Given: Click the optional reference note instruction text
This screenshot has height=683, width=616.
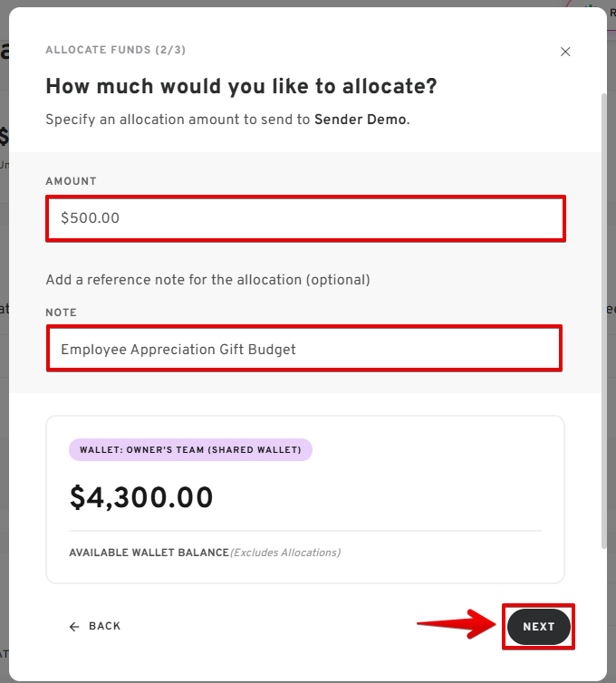Looking at the screenshot, I should [207, 280].
